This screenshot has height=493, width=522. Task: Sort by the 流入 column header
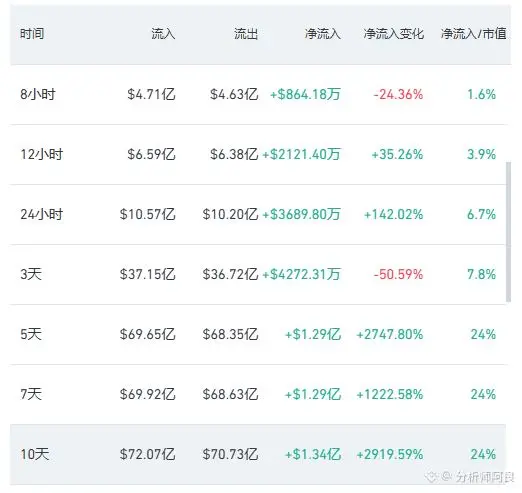tap(163, 34)
